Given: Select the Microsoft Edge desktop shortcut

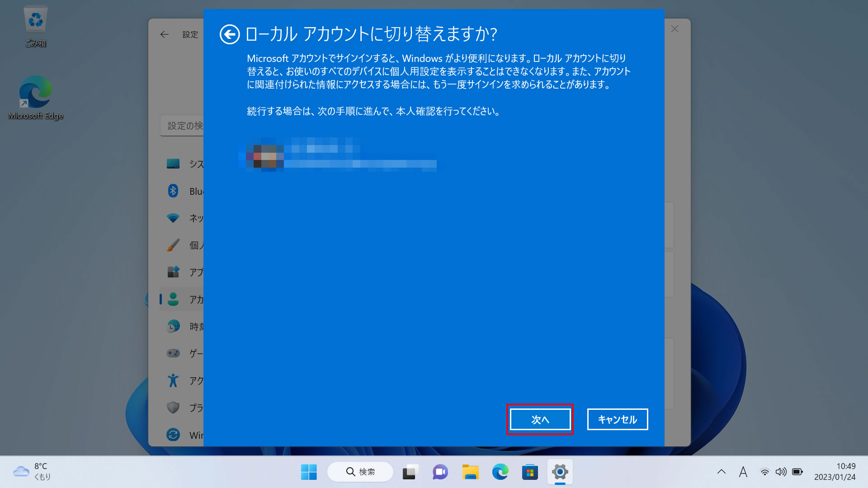Looking at the screenshot, I should click(x=35, y=98).
